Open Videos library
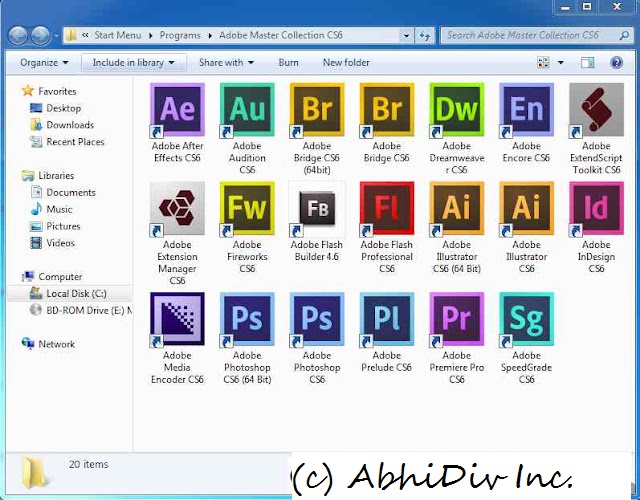 (x=60, y=243)
